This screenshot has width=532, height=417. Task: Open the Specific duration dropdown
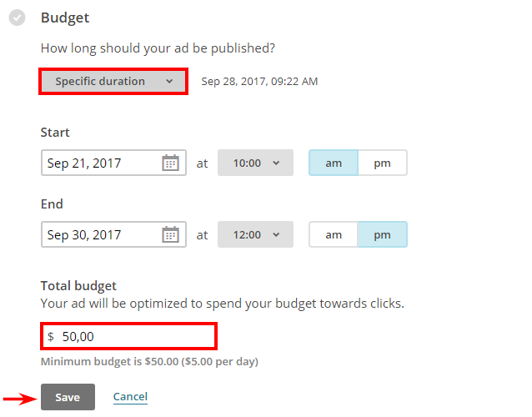coord(113,82)
